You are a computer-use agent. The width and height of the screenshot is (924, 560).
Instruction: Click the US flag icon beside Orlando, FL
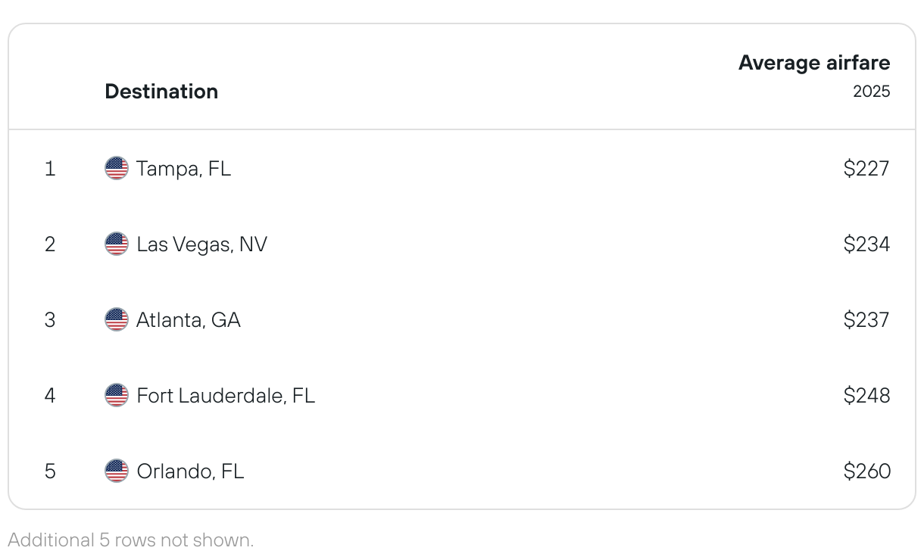(x=117, y=471)
